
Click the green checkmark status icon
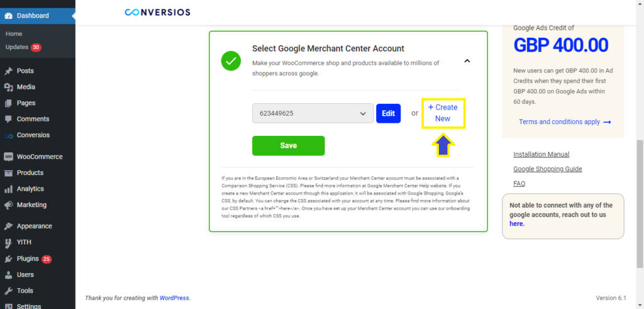[x=231, y=61]
